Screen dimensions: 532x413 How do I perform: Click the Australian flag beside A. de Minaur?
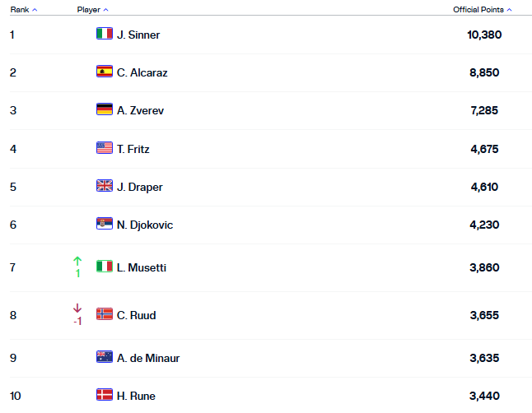(104, 357)
